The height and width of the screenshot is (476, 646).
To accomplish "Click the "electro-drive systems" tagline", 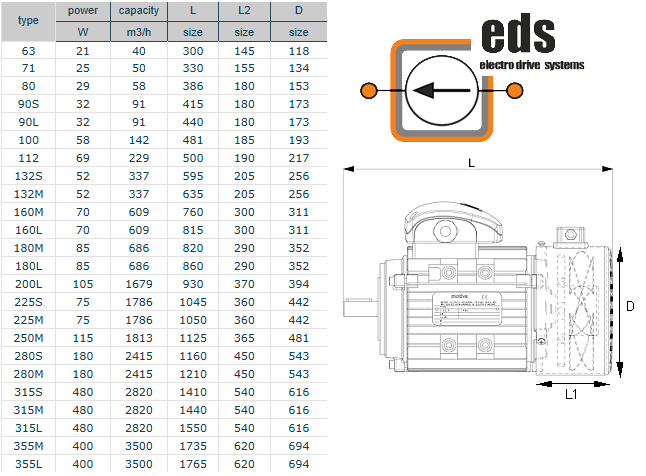I will [x=533, y=66].
